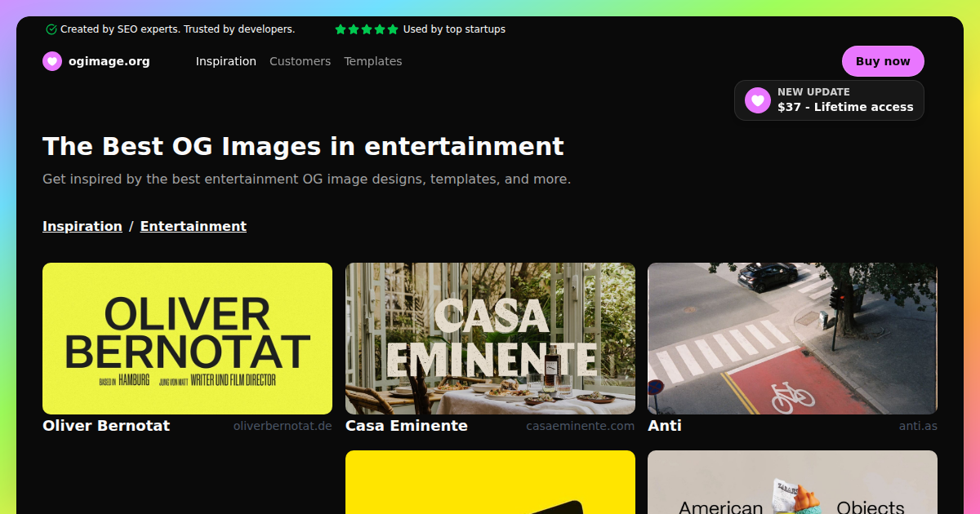Screen dimensions: 980x514
Task: Open the Anti street photo thumbnail
Action: (792, 339)
